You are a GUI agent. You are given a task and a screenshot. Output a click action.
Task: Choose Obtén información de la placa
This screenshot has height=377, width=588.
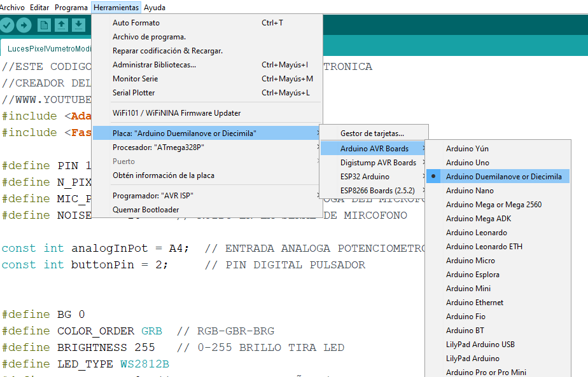[207, 175]
